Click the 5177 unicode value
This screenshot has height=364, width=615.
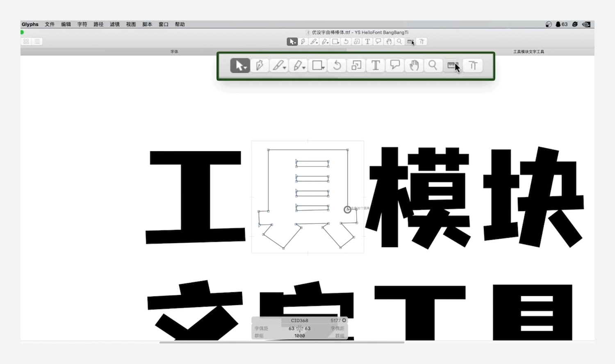coord(335,321)
